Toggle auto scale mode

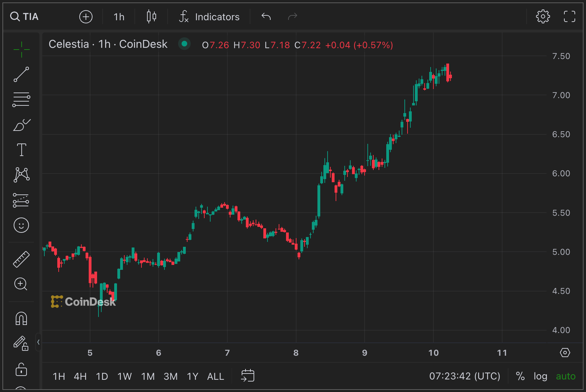566,376
